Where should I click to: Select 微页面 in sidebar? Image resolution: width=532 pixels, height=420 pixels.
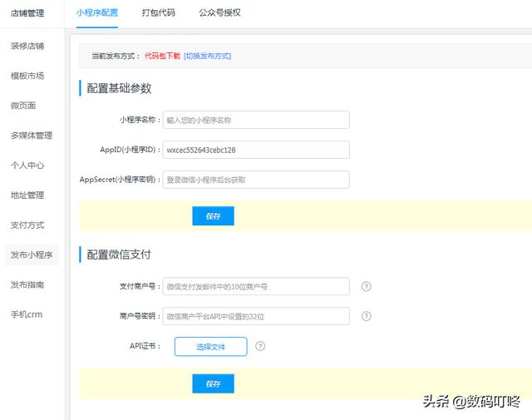pyautogui.click(x=23, y=106)
